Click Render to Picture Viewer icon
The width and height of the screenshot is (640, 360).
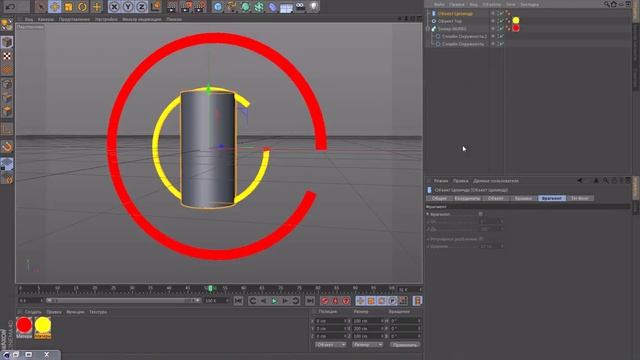click(x=186, y=7)
